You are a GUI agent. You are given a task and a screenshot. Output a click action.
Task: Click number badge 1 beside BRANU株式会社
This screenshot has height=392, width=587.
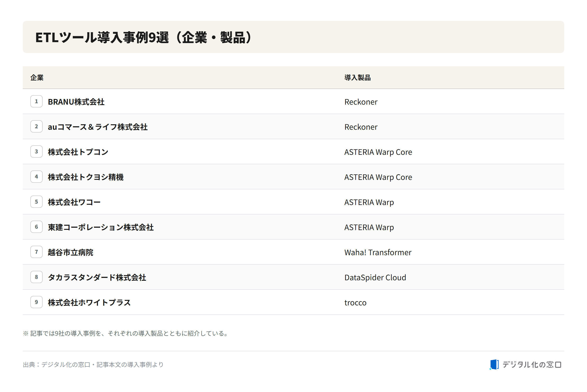click(x=36, y=101)
